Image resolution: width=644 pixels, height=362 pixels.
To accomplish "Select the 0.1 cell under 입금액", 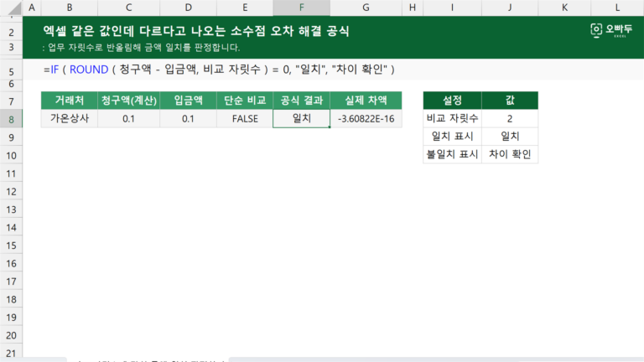I will pyautogui.click(x=188, y=119).
